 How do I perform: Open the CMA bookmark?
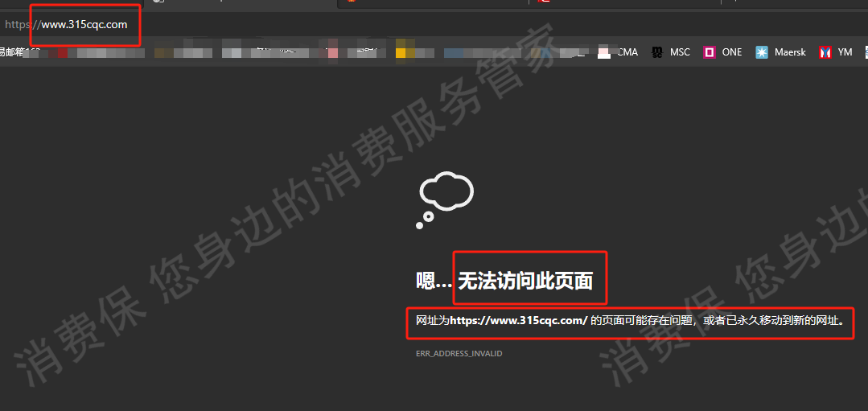point(618,52)
